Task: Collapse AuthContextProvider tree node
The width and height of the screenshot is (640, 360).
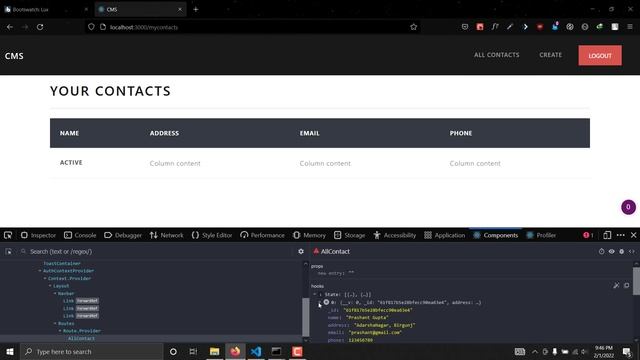Action: point(40,271)
